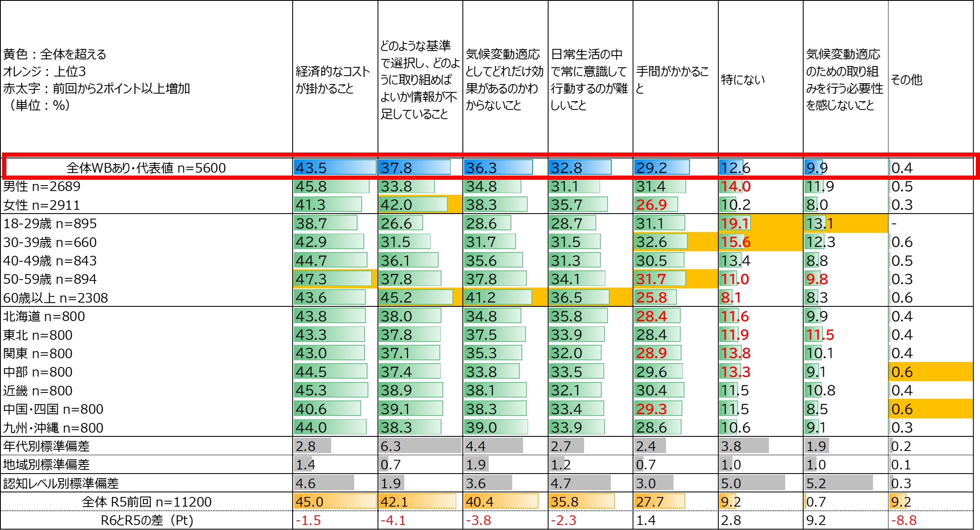The width and height of the screenshot is (980, 530).
Task: Click the orange-highlighted 42.0 cell
Action: pyautogui.click(x=420, y=204)
